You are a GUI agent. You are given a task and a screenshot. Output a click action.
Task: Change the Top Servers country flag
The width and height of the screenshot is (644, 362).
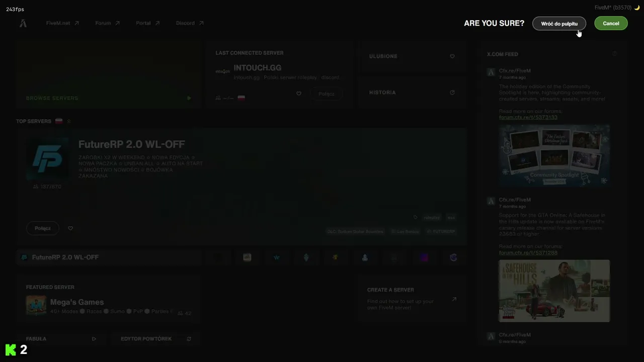click(59, 121)
